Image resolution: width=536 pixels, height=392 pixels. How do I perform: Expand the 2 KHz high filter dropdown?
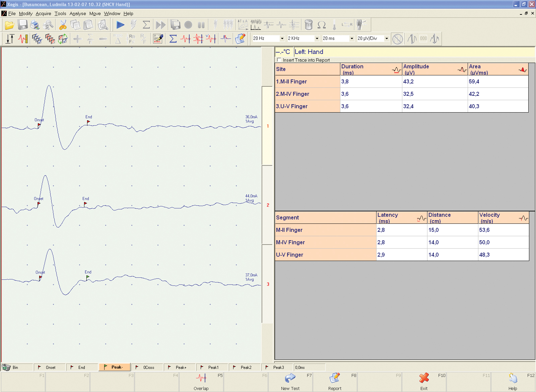click(x=317, y=39)
